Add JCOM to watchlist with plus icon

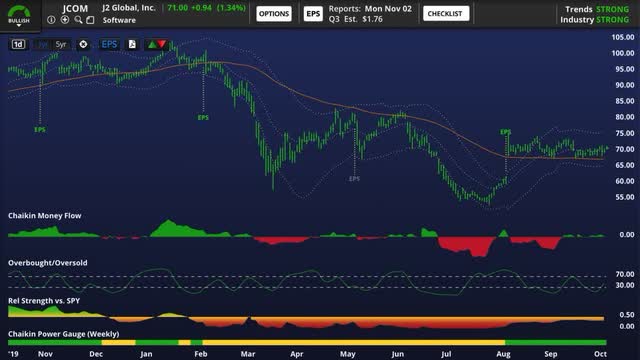pos(64,20)
